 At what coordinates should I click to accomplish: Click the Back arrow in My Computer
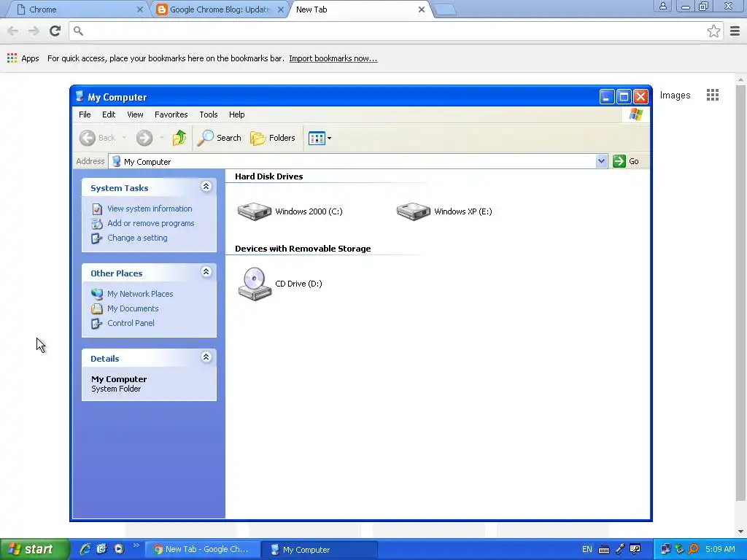(x=88, y=138)
